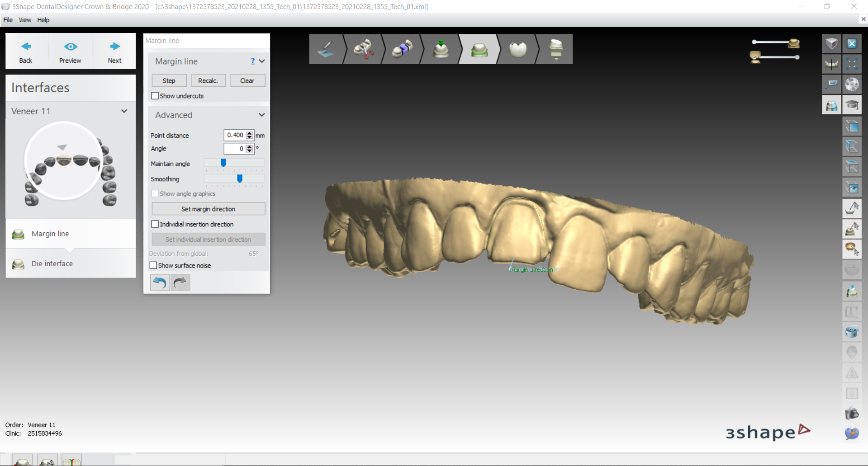Viewport: 868px width, 466px height.
Task: Open the measuring tape tool
Action: (x=852, y=332)
